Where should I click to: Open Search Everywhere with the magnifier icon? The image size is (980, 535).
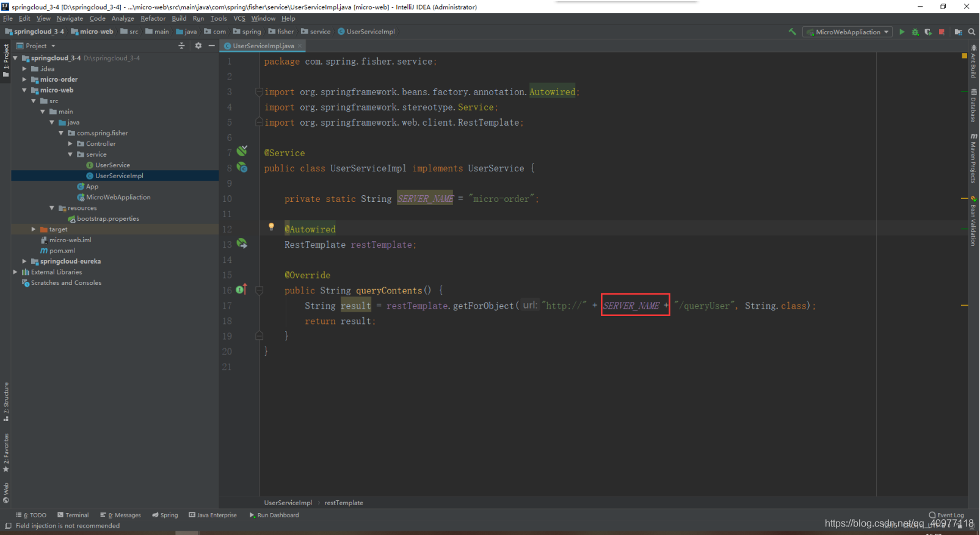971,32
